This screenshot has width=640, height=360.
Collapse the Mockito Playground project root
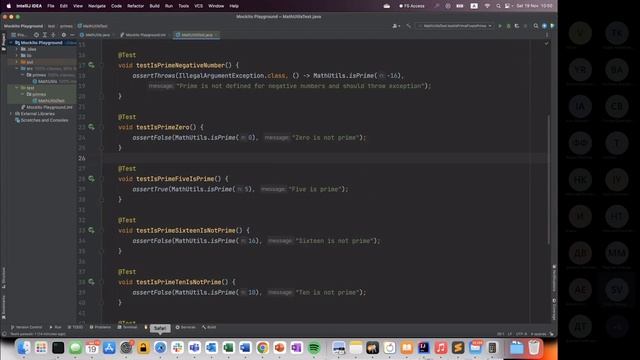tap(11, 42)
